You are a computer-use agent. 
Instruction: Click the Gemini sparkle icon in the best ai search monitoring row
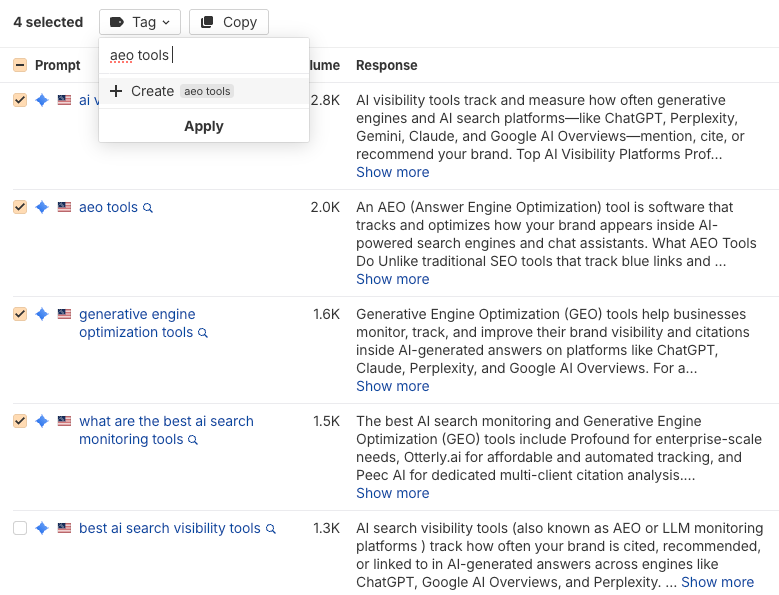point(42,421)
